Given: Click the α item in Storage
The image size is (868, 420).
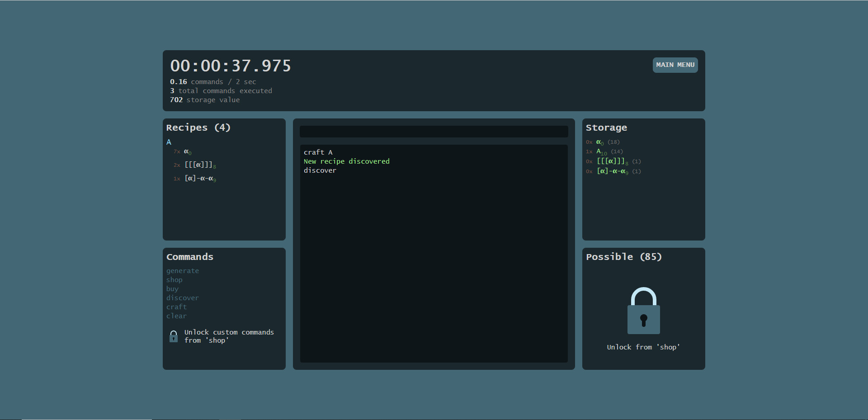Looking at the screenshot, I should point(599,142).
